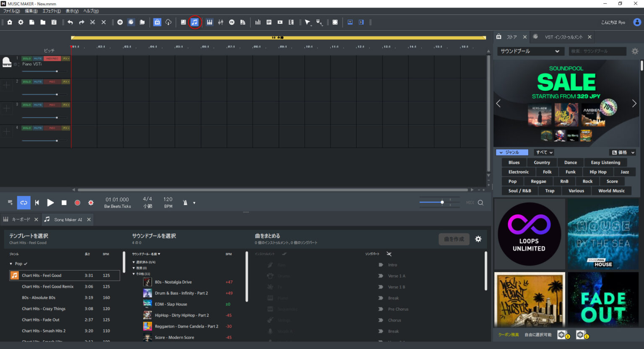Image resolution: width=644 pixels, height=349 pixels.
Task: Open Song Maker AI settings gear
Action: tap(478, 239)
